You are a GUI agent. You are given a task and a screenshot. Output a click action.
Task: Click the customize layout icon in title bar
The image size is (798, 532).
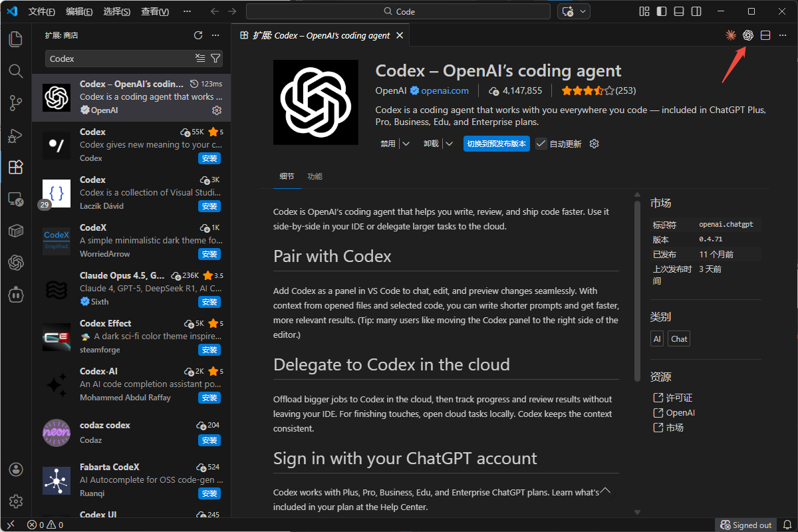point(644,11)
